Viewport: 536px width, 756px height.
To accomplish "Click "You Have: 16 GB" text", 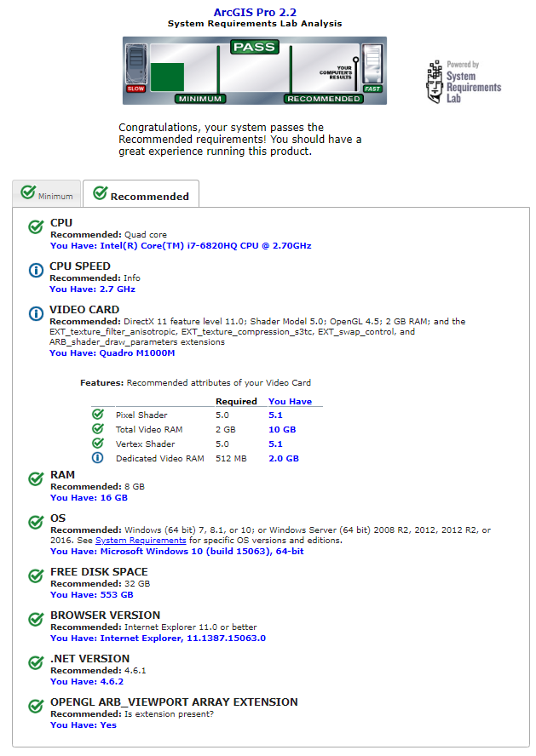I will 89,498.
